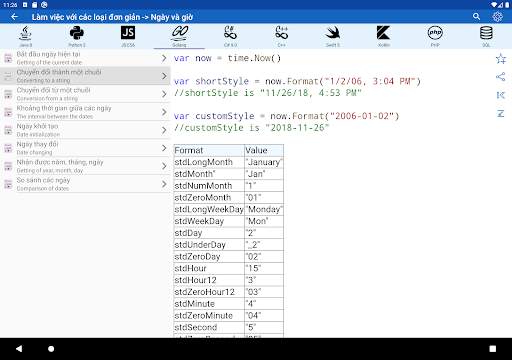Add this snippet to favorites with the star

pos(501,59)
